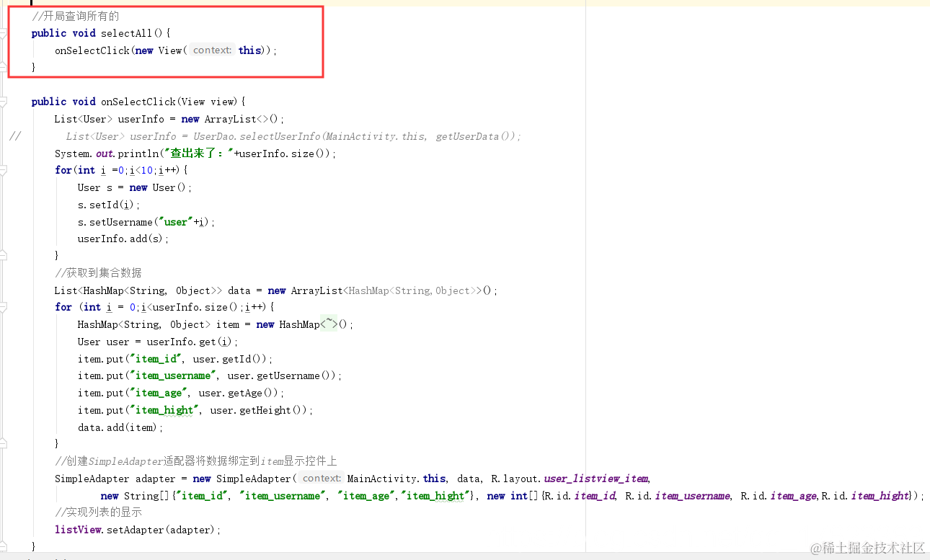Fold the for loop with i<10
930x560 pixels.
point(3,170)
